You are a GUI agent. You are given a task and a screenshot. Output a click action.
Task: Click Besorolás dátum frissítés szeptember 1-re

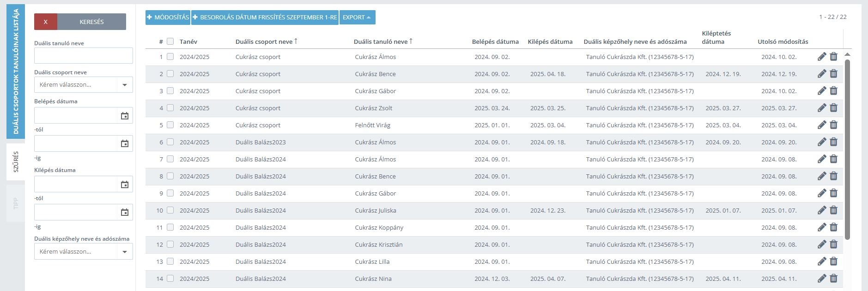coord(265,17)
